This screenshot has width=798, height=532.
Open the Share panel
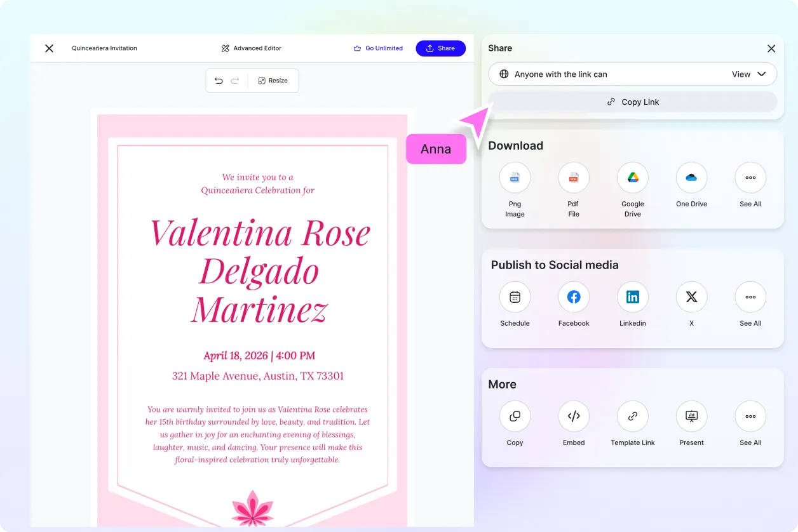point(440,48)
